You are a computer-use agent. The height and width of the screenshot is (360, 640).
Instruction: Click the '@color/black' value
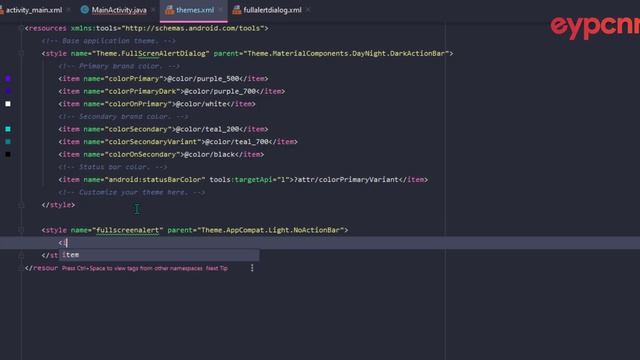(209, 154)
